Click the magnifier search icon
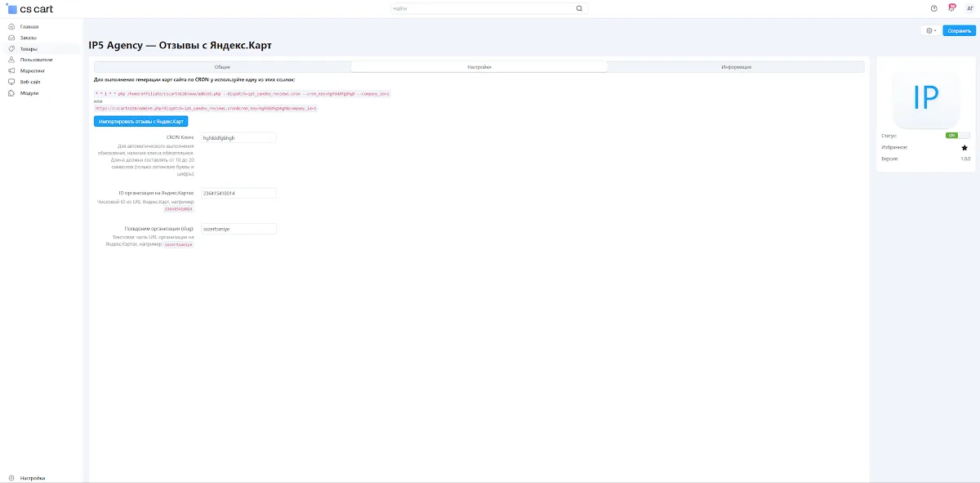The width and height of the screenshot is (980, 483). tap(580, 9)
